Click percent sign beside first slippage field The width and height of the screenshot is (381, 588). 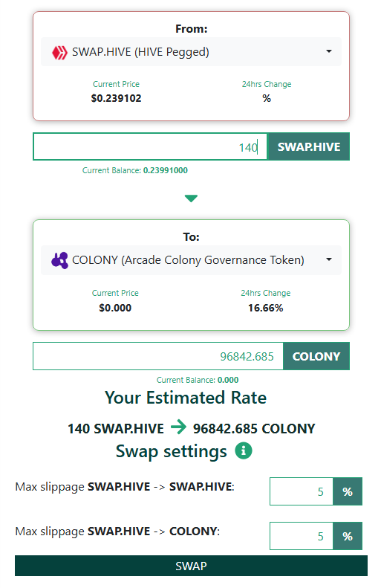pos(348,491)
